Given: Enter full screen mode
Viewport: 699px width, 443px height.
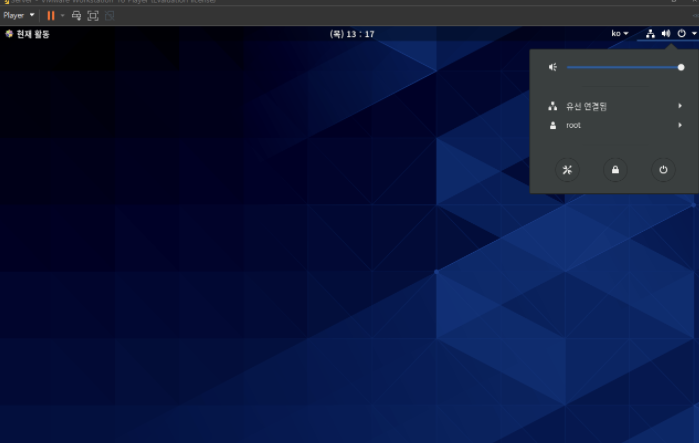Looking at the screenshot, I should [93, 16].
